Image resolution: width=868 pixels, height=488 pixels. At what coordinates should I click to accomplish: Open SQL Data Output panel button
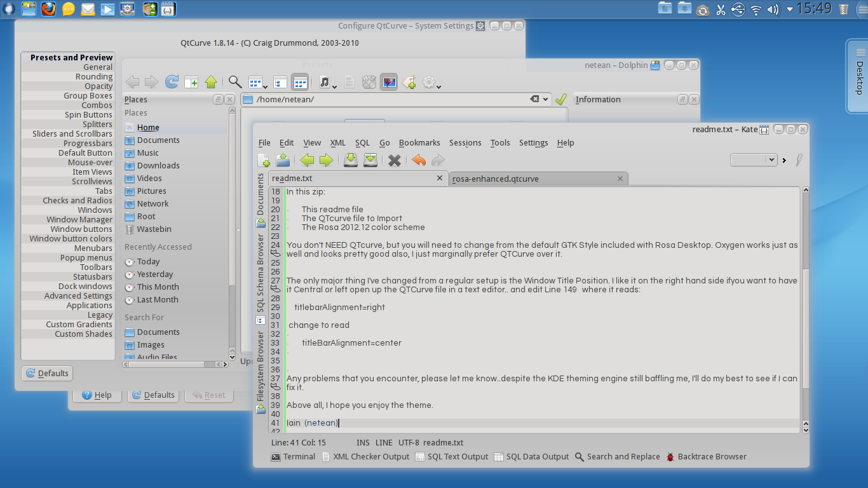click(x=531, y=456)
